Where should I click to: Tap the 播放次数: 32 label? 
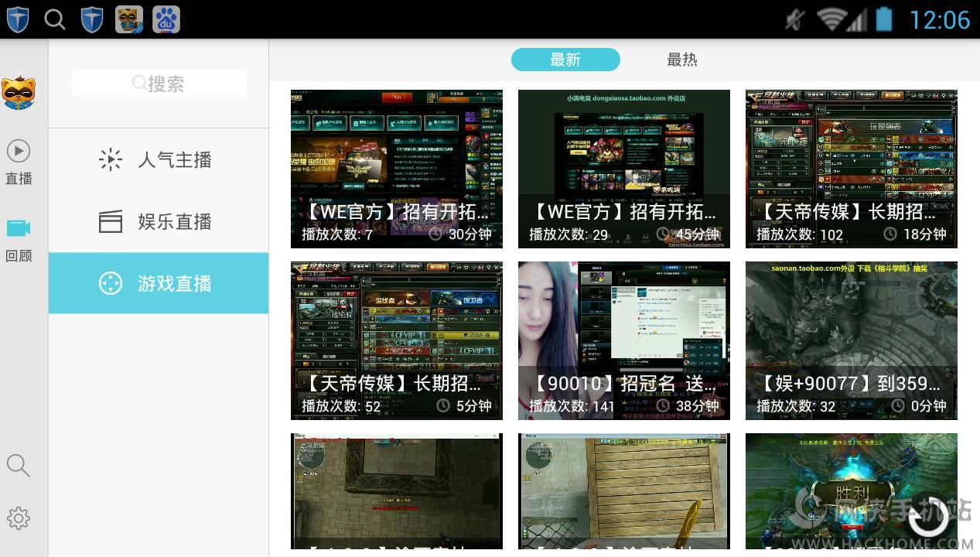pos(796,406)
